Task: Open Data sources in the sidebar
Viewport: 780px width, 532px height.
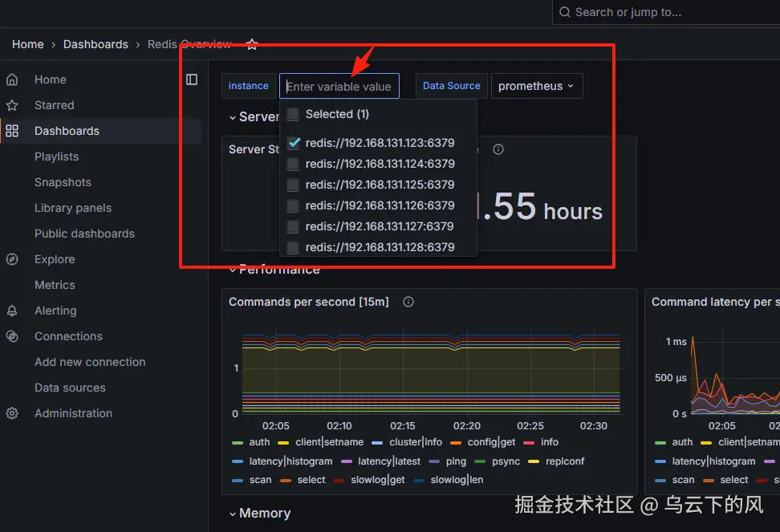Action: (x=70, y=388)
